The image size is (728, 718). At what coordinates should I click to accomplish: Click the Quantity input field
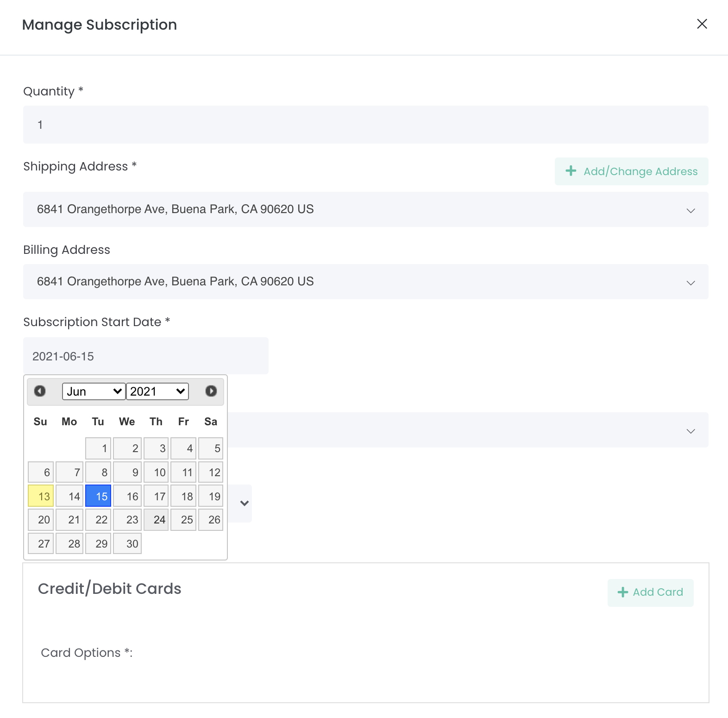coord(365,125)
